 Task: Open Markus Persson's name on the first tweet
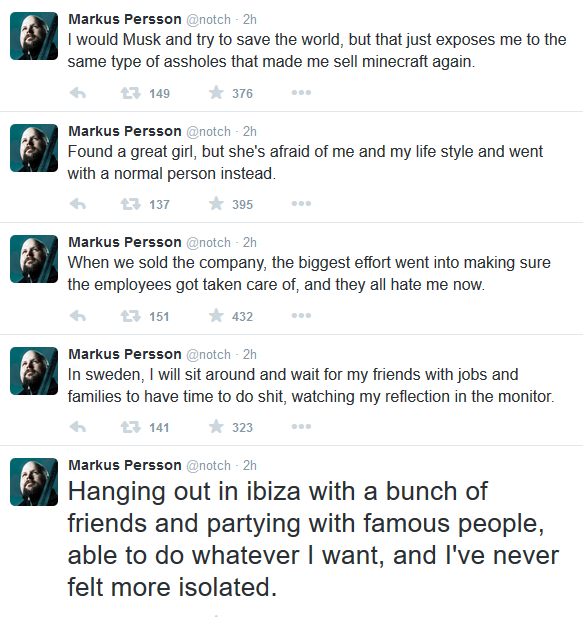coord(125,19)
